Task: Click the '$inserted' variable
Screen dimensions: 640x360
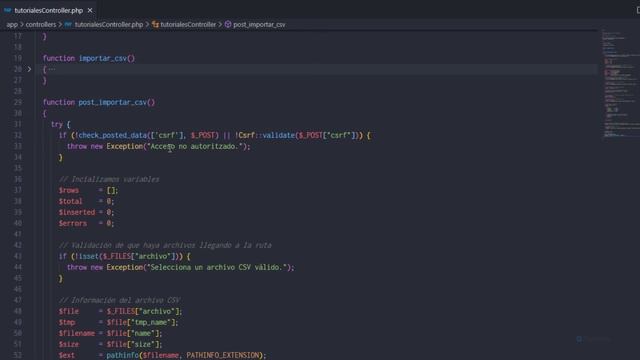Action: [77, 213]
